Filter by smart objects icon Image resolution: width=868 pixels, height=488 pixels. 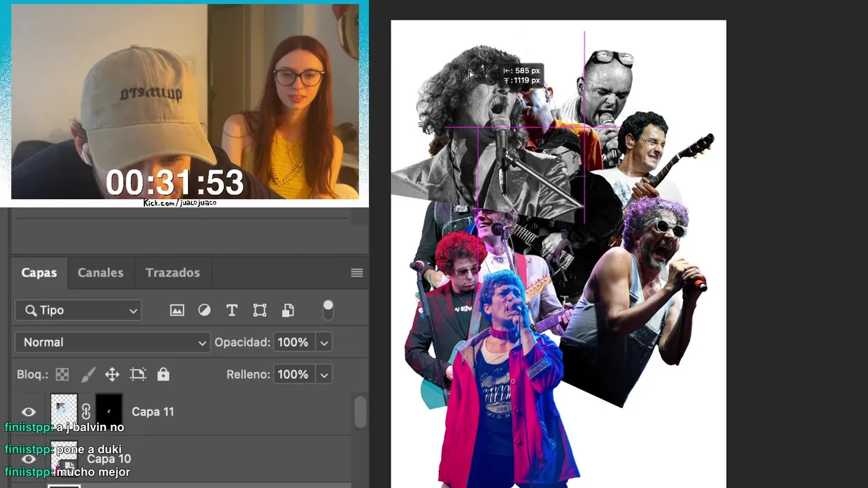288,310
